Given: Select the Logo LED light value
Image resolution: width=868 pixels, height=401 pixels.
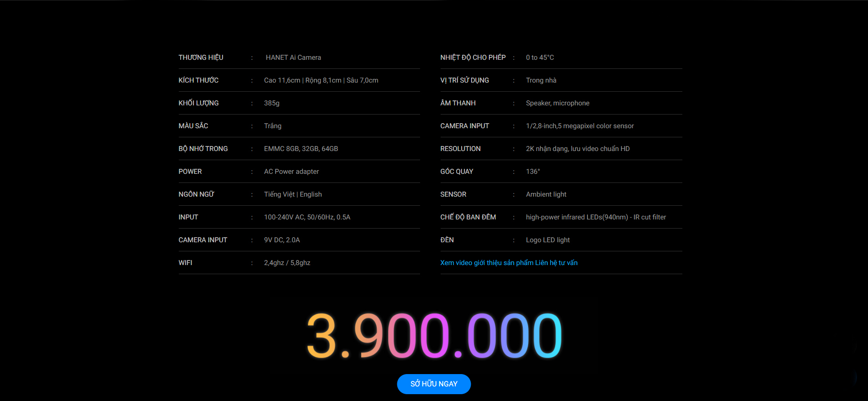Looking at the screenshot, I should pyautogui.click(x=548, y=240).
